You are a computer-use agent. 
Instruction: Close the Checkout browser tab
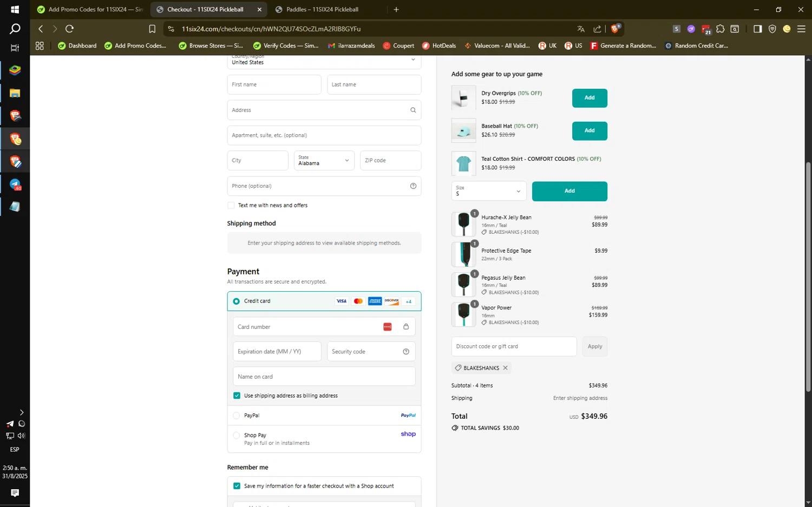[259, 9]
